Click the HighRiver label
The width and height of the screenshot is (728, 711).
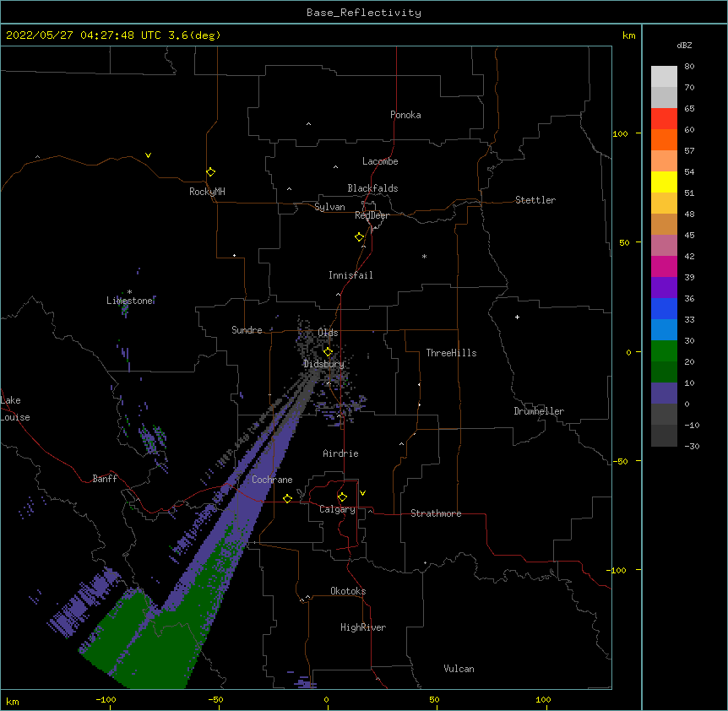pyautogui.click(x=363, y=627)
